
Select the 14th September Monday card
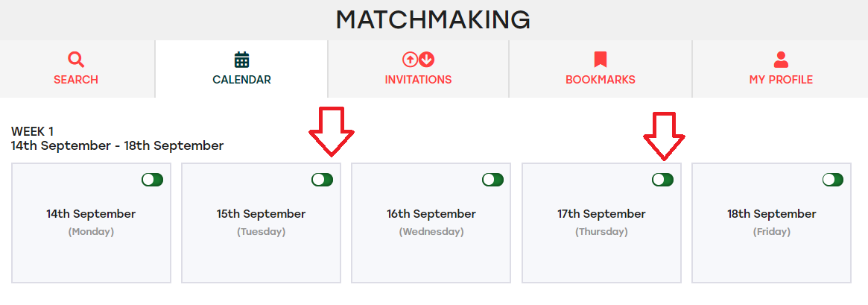(x=92, y=223)
